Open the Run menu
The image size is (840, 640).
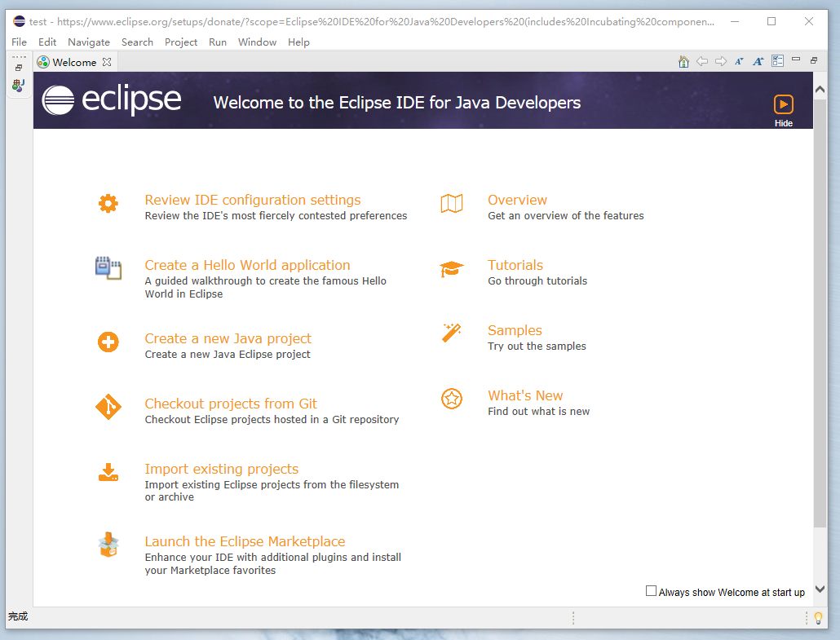tap(218, 42)
